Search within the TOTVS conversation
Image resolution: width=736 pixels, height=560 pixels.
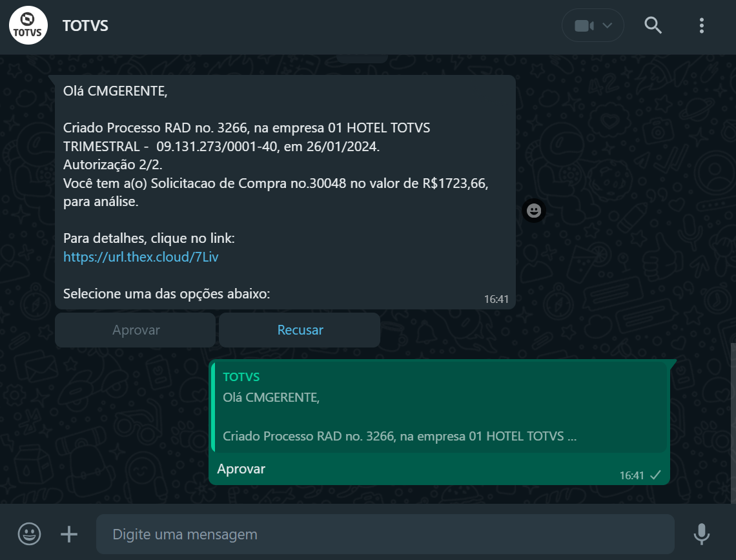[653, 25]
